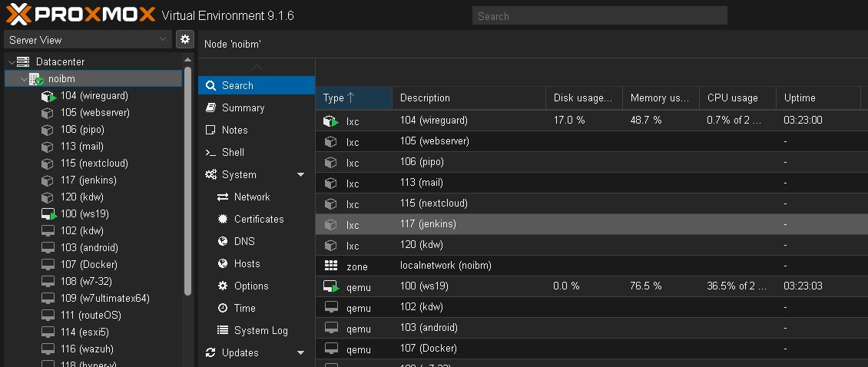Sort by CPU usage column header
Screen dimensions: 868x367
point(738,98)
